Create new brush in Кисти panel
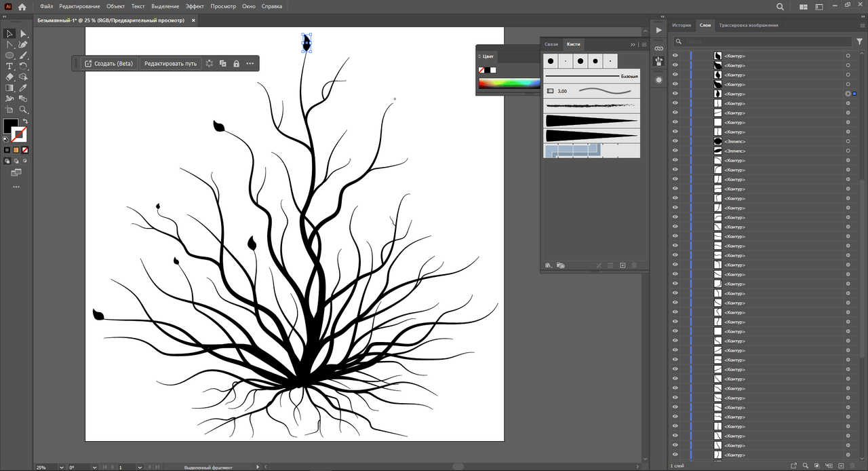Image resolution: width=868 pixels, height=471 pixels. (x=622, y=265)
